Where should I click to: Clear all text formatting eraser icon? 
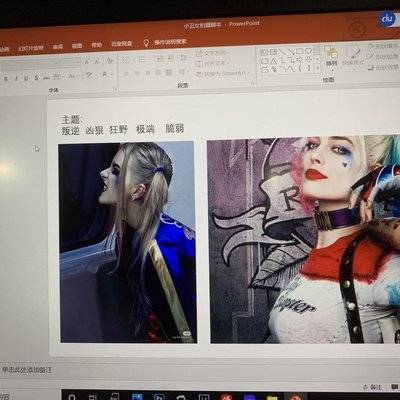[109, 61]
